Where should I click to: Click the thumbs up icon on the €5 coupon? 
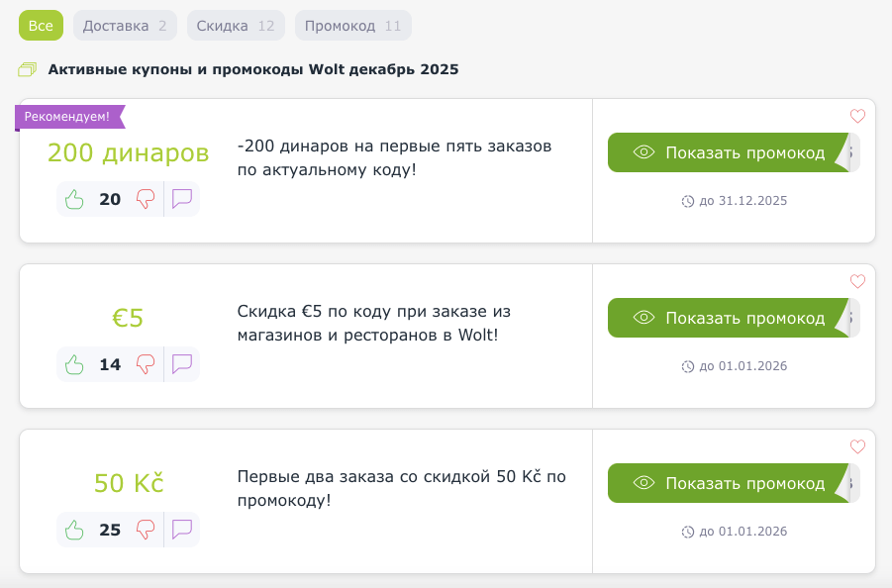(x=74, y=364)
